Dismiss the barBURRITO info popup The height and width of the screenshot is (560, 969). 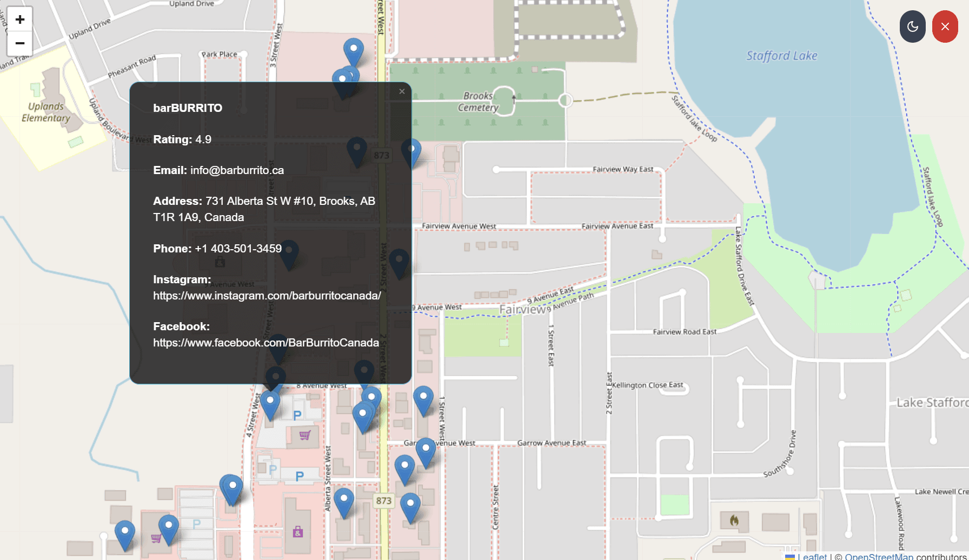[402, 91]
